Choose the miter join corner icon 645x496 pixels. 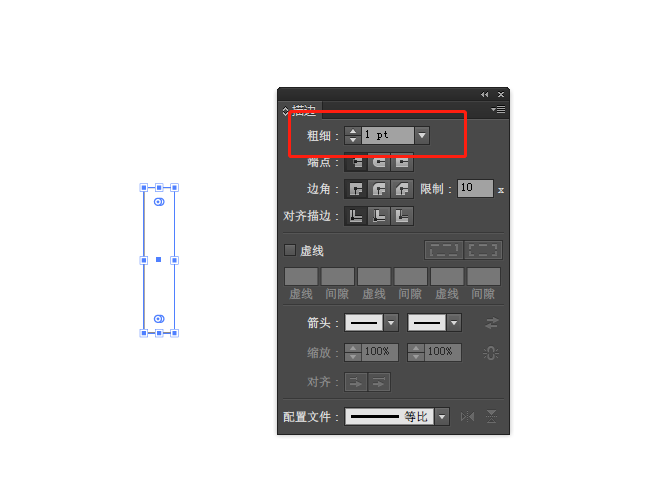click(x=356, y=189)
